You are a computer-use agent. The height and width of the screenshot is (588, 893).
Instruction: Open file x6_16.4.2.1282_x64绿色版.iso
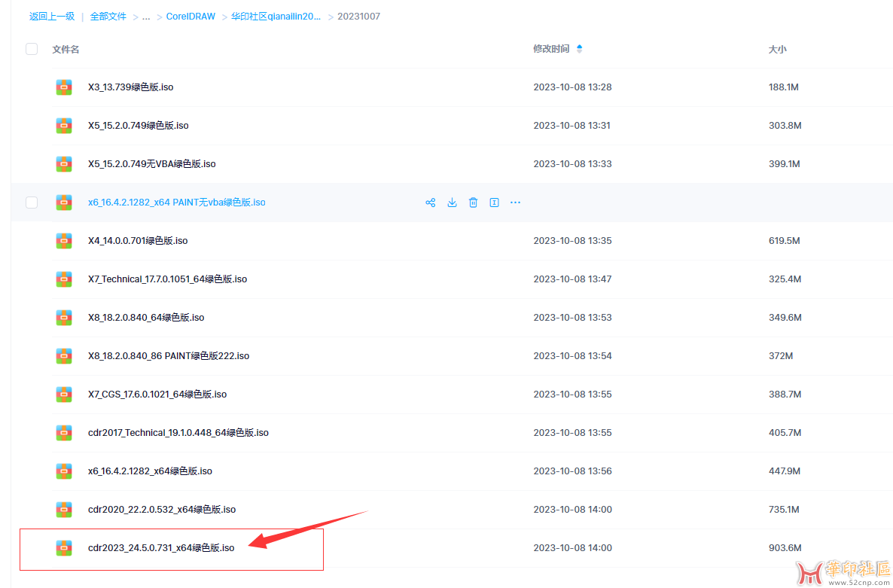[151, 471]
